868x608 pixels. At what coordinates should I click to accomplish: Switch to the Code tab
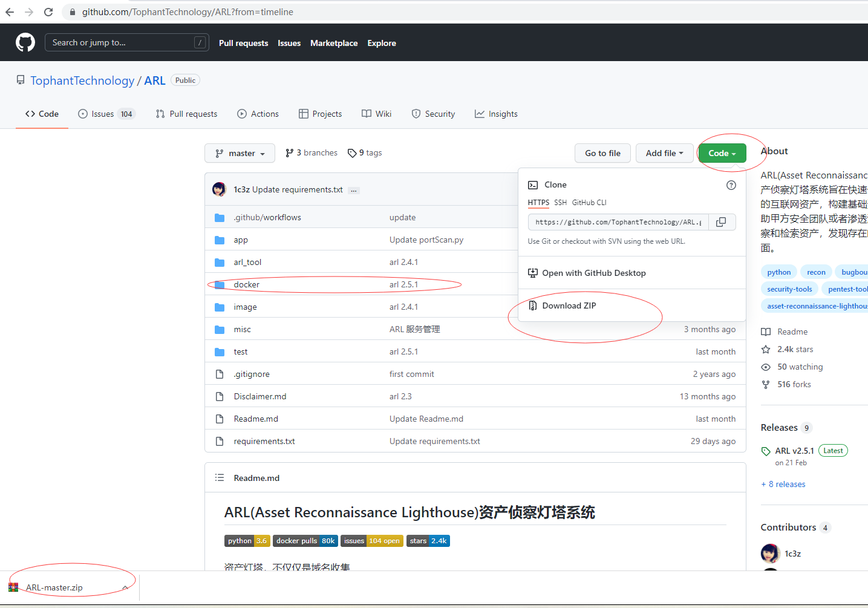coord(42,114)
